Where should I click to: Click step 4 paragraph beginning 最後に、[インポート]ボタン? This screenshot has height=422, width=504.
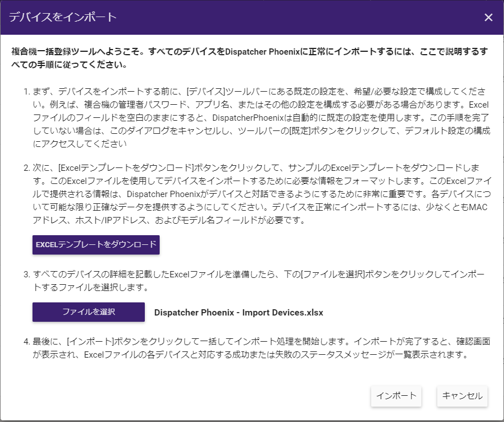(261, 348)
